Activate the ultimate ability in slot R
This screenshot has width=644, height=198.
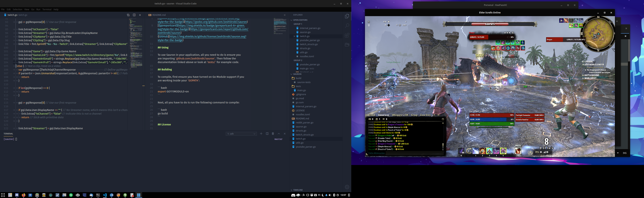(518, 151)
